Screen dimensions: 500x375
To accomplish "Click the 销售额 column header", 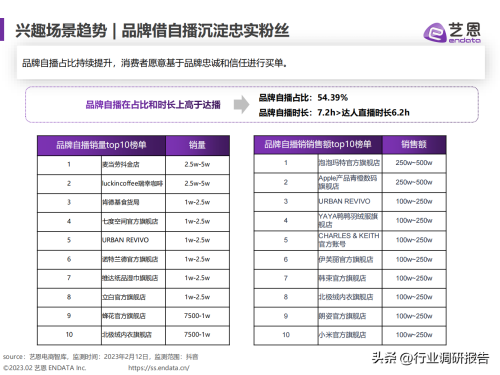I will pyautogui.click(x=414, y=144).
